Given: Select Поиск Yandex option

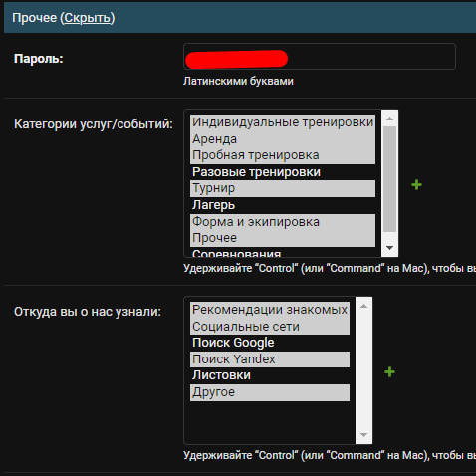Looking at the screenshot, I should (270, 359).
